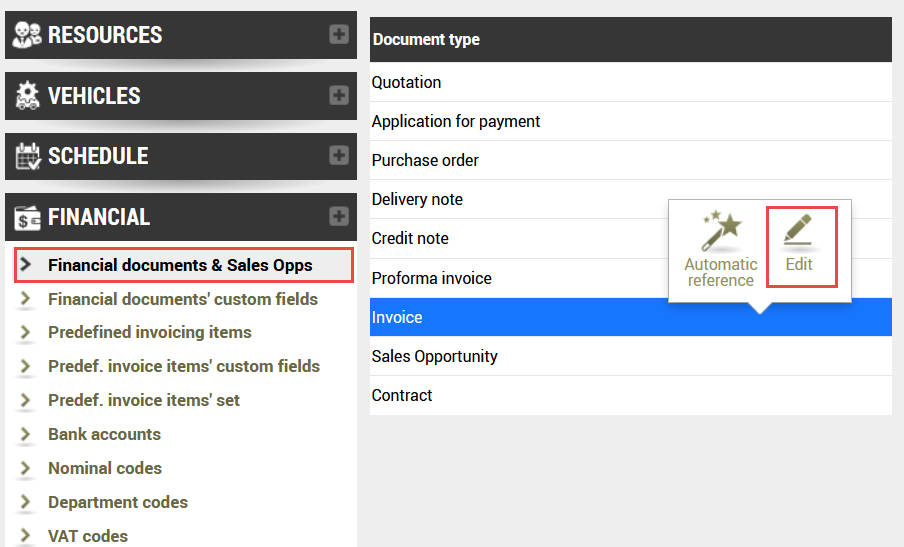Click the Financial wallet icon
The image size is (904, 547).
[x=27, y=218]
